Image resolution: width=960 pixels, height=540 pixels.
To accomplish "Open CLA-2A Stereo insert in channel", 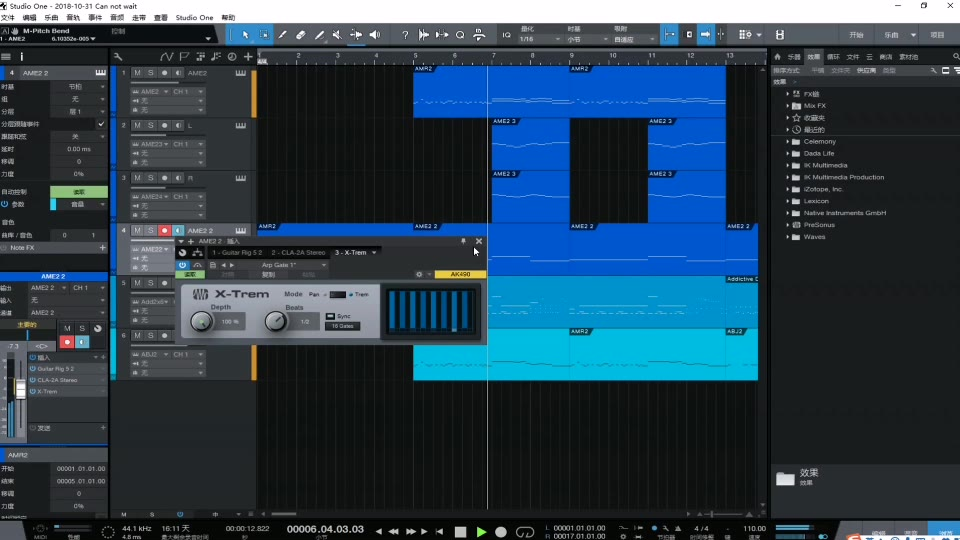I will tap(58, 380).
